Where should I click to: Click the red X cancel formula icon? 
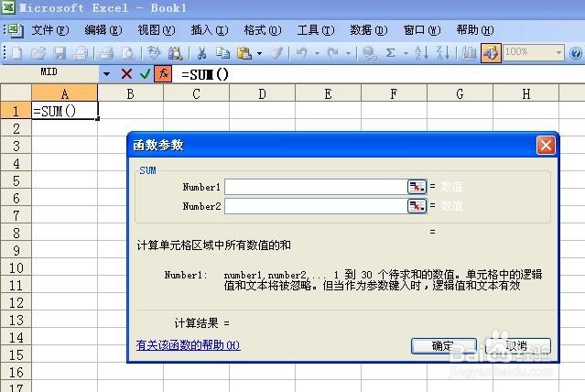click(126, 74)
